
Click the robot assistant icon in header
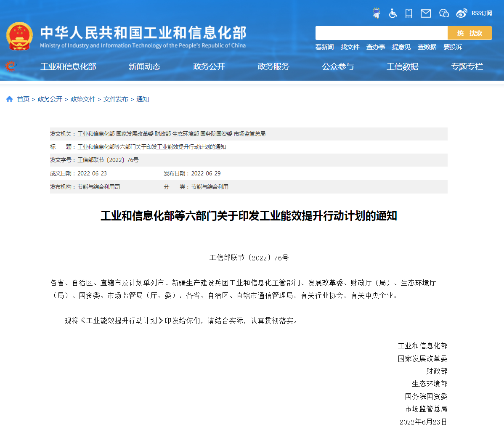click(376, 13)
